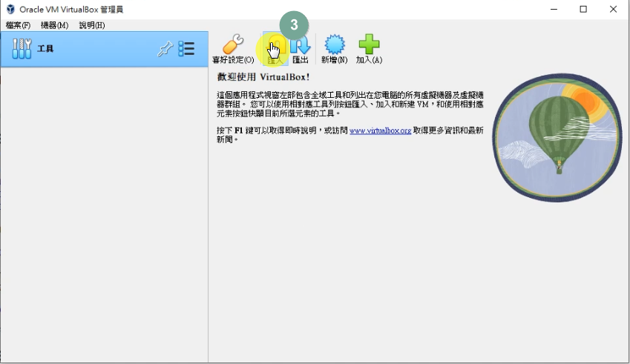Add an existing machine with 加入(A)
Screen dimensions: 630x364
(369, 49)
